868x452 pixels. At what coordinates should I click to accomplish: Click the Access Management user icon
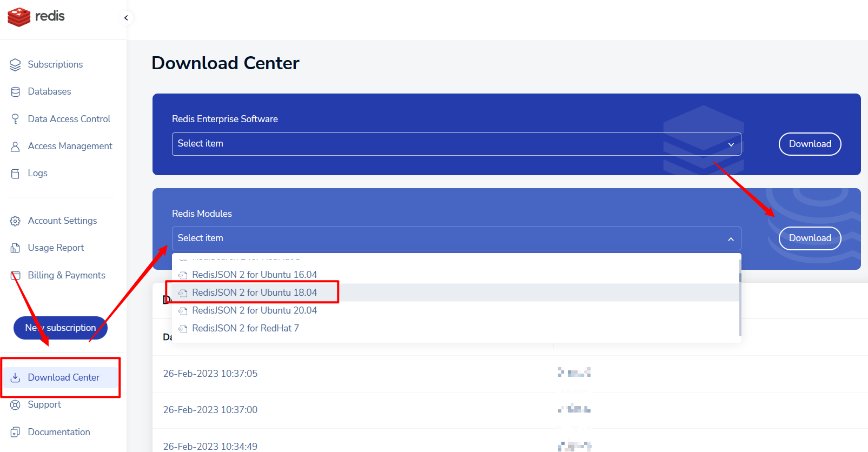[x=15, y=147]
